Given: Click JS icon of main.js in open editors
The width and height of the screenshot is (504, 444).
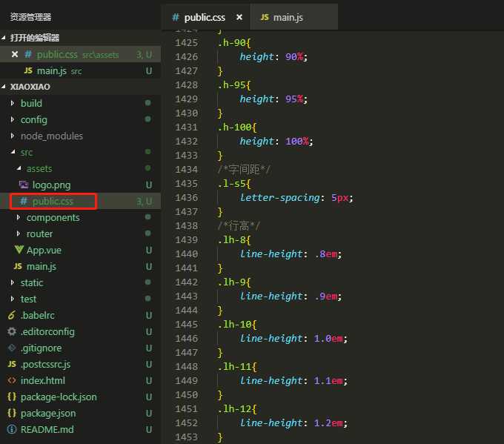Looking at the screenshot, I should coord(28,70).
